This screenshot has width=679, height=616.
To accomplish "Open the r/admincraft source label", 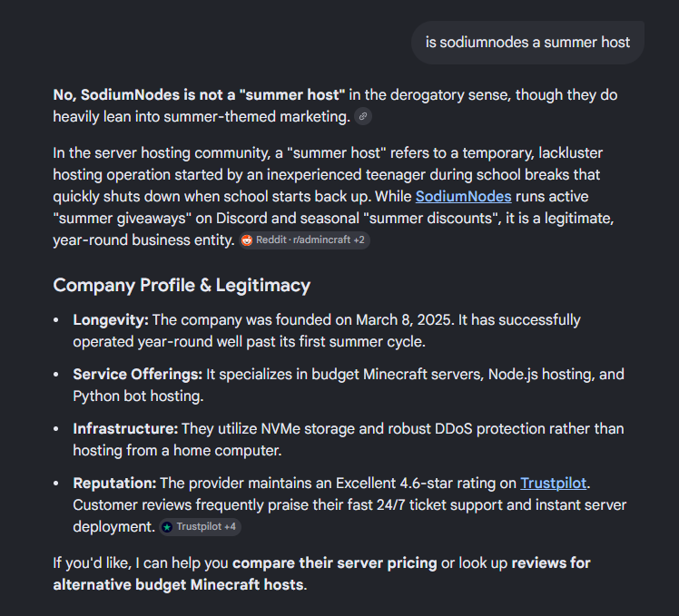I will click(x=321, y=240).
